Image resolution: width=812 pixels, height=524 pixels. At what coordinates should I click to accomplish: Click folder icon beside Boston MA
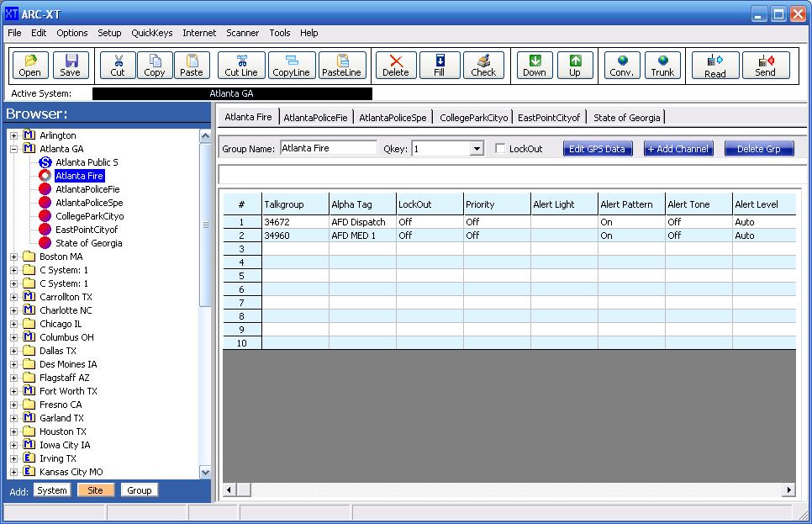[29, 257]
